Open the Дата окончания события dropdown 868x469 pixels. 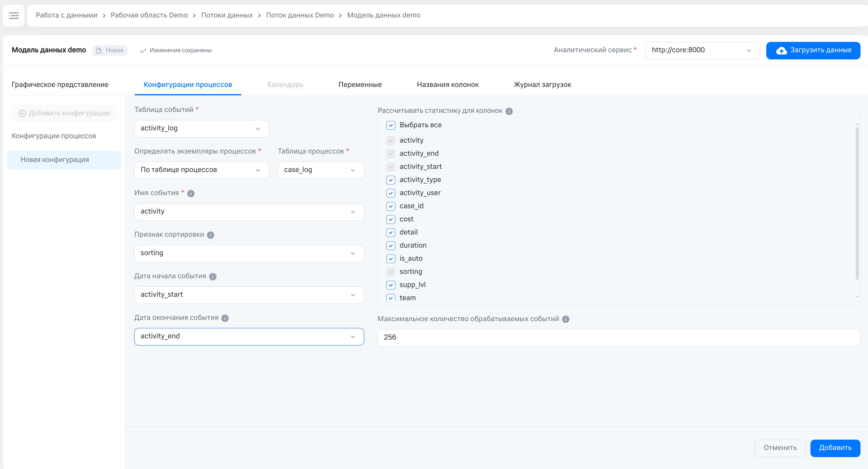(249, 337)
